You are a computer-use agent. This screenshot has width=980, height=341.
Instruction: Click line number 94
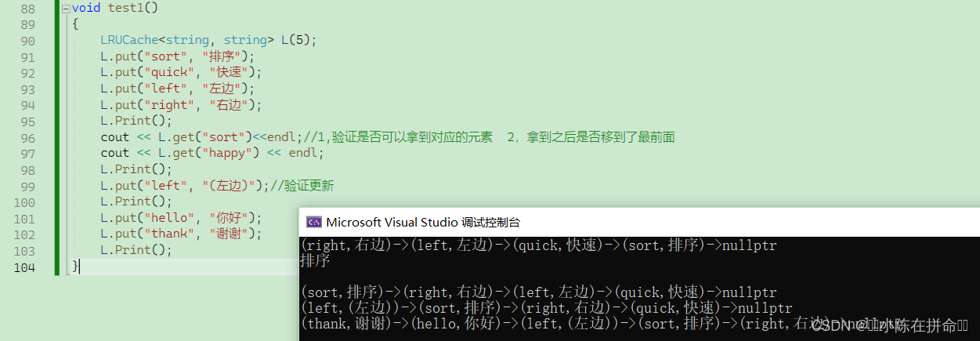[27, 105]
